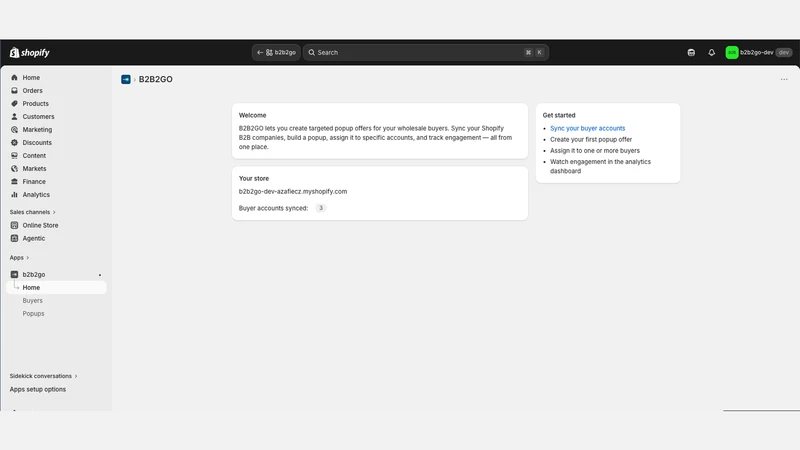Open the Analytics bar chart icon
Viewport: 800px width, 450px height.
click(14, 194)
